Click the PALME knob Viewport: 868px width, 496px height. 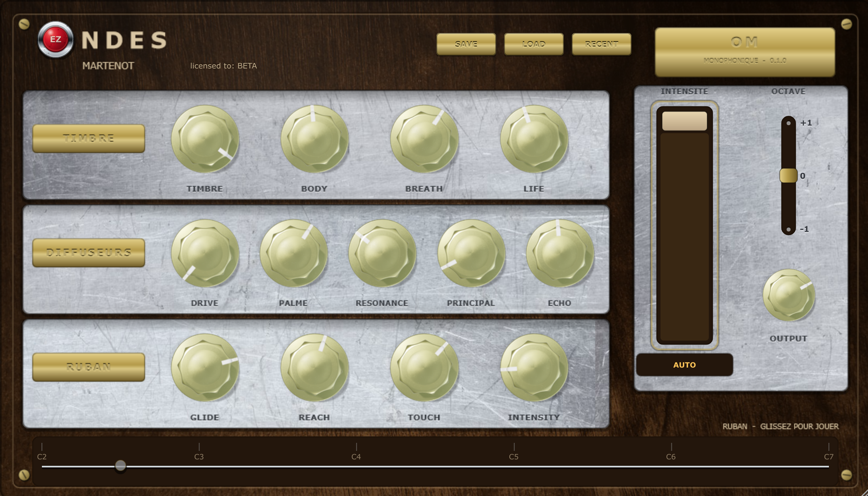tap(293, 254)
